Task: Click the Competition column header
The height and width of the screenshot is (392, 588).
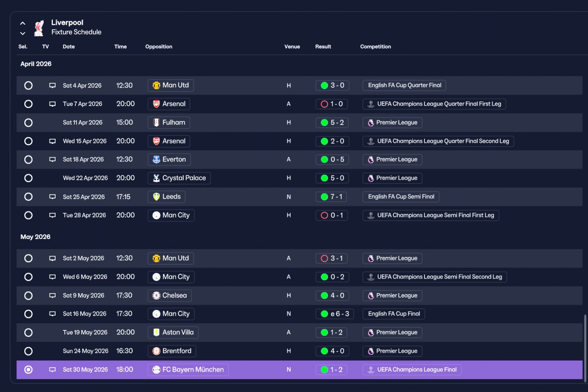Action: point(376,46)
